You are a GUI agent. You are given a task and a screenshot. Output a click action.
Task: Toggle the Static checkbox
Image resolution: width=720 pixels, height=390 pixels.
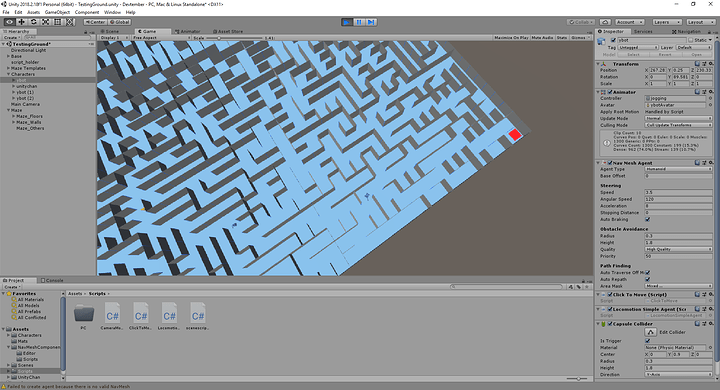point(691,40)
